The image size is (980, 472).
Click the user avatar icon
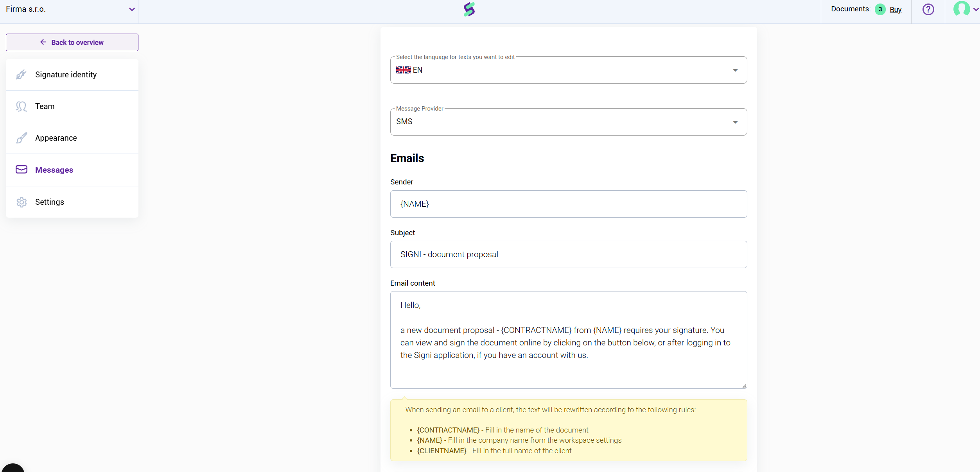pos(961,9)
